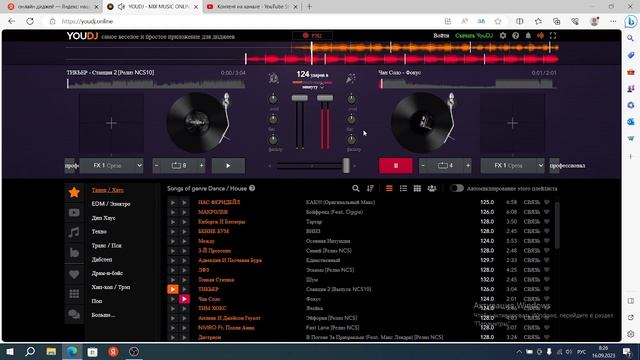The height and width of the screenshot is (360, 640).
Task: Click right deck sync icon
Action: pos(350,78)
